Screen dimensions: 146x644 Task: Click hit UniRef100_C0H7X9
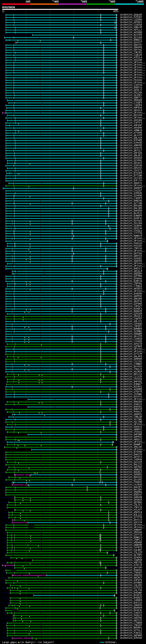click(131, 85)
